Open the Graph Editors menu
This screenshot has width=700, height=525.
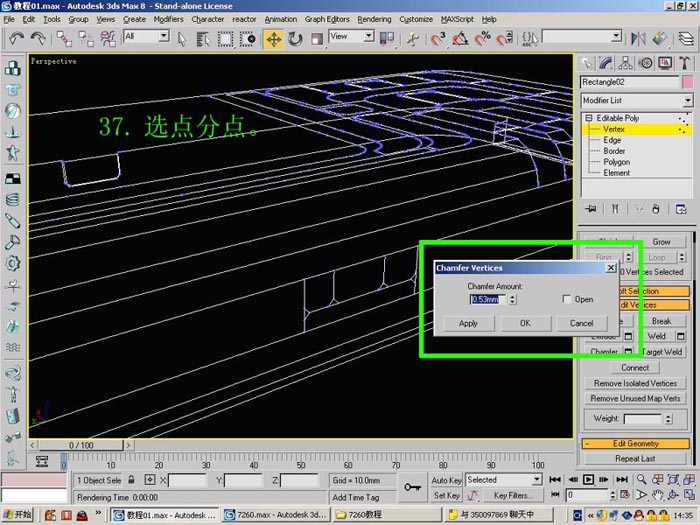click(327, 19)
